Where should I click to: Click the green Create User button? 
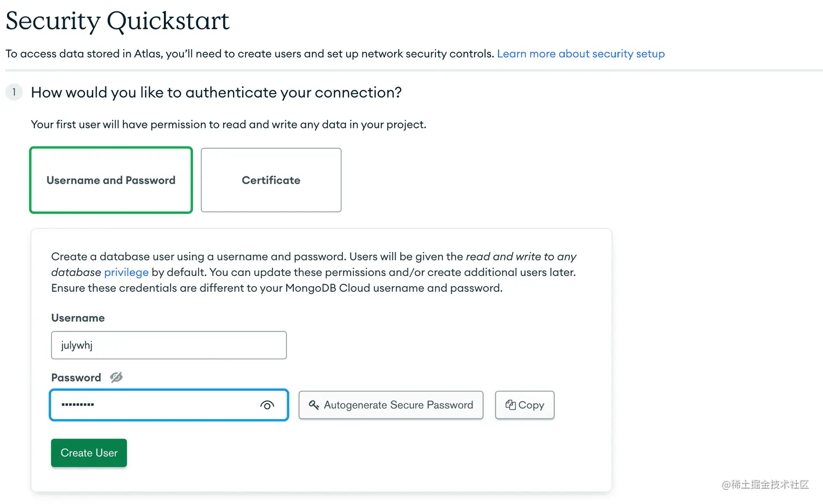pos(89,453)
